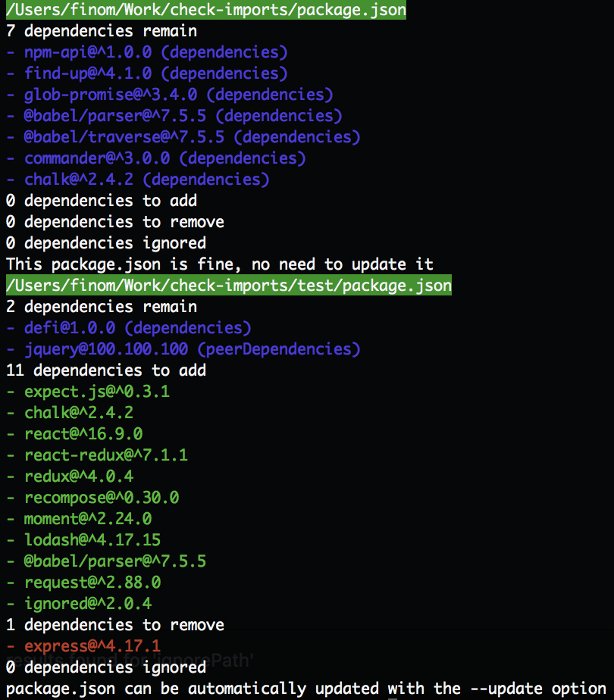The width and height of the screenshot is (614, 700).
Task: Select the react@^16.9.0 line
Action: click(x=74, y=434)
